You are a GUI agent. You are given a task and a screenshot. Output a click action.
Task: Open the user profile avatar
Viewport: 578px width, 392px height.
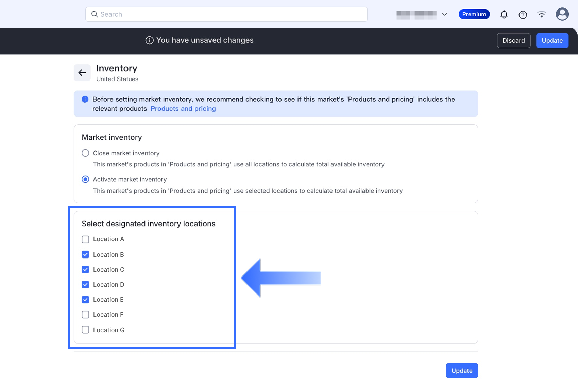562,14
